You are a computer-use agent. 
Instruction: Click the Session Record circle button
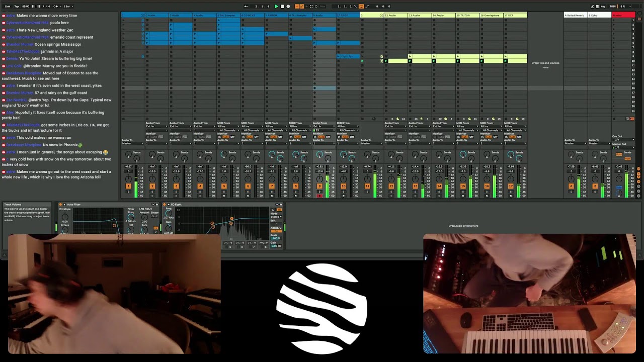click(316, 7)
